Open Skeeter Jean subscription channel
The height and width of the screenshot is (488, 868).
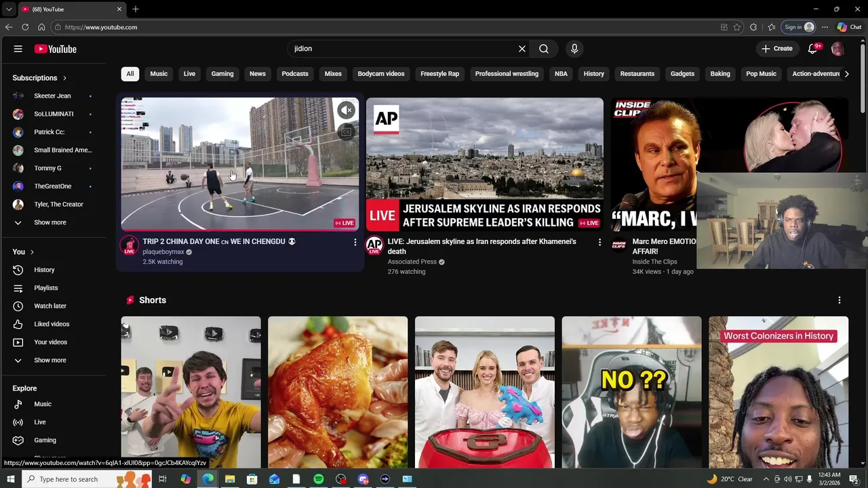click(53, 96)
